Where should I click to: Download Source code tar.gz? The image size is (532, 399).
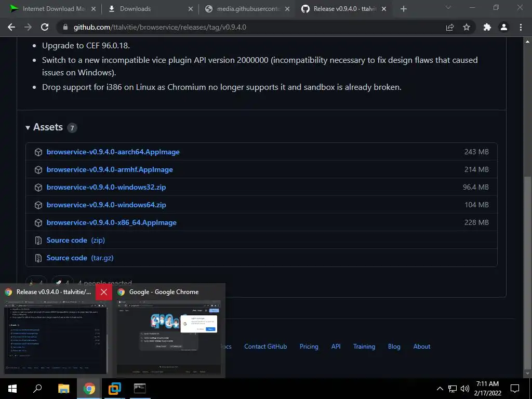(80, 258)
